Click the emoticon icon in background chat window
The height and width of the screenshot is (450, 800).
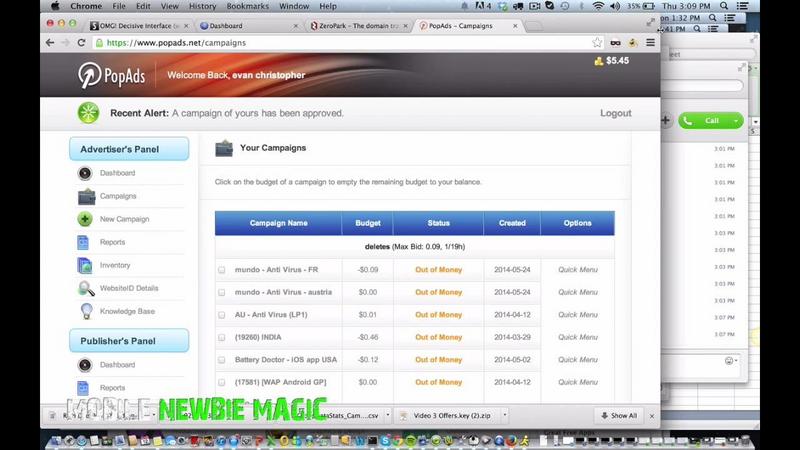(x=729, y=361)
